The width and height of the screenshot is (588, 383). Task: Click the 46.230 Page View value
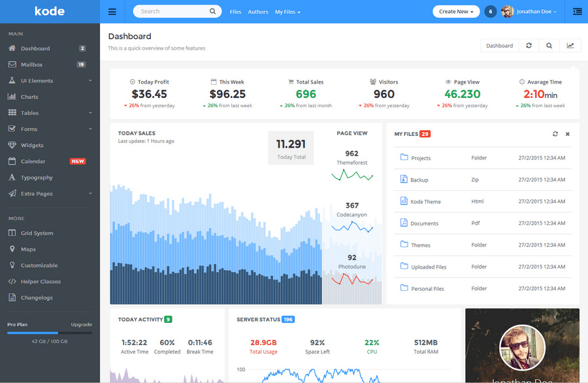point(463,93)
